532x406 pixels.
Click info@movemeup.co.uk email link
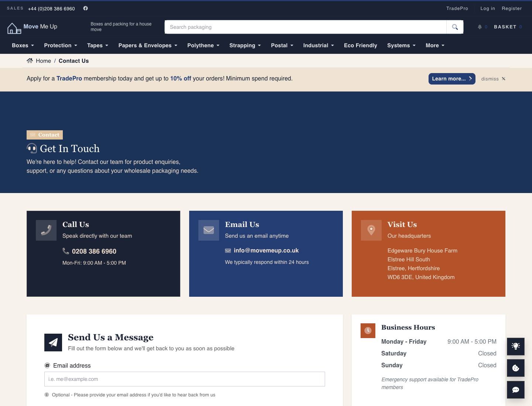[x=266, y=250]
